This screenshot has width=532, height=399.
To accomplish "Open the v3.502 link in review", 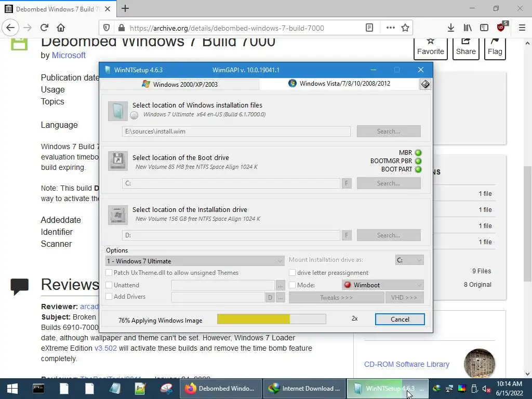I will [105, 348].
